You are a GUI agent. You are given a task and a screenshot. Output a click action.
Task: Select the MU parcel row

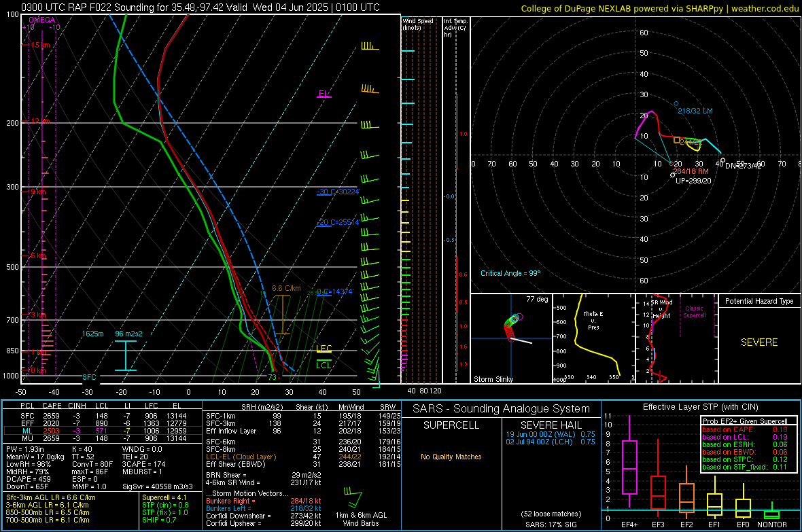tap(103, 438)
